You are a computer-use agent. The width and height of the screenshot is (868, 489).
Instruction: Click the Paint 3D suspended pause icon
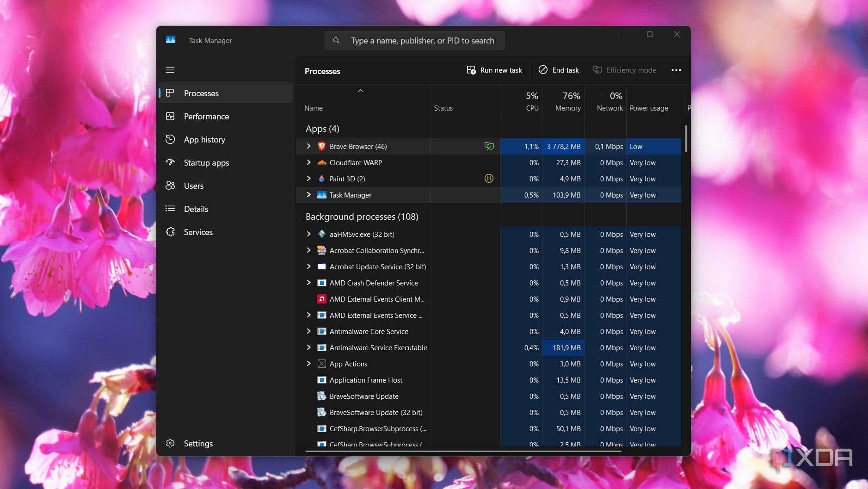(x=489, y=178)
